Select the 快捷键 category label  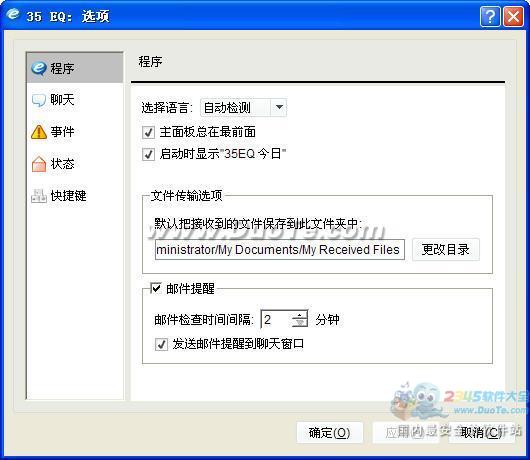[68, 196]
